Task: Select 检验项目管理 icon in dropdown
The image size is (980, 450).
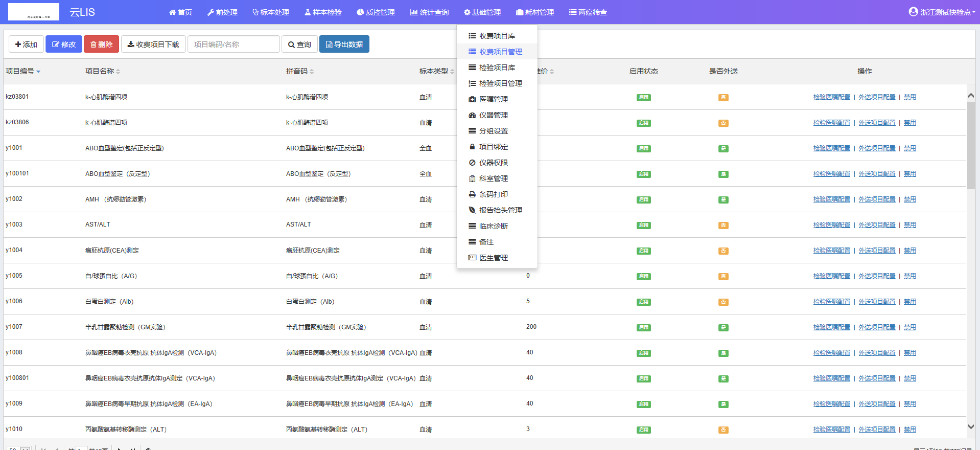Action: pos(472,83)
